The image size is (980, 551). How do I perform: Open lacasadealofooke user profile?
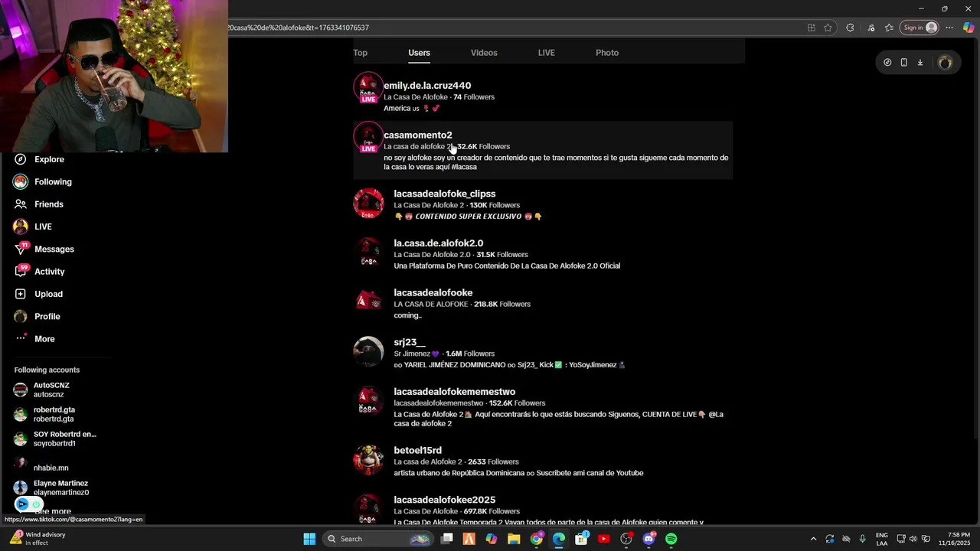click(x=433, y=293)
